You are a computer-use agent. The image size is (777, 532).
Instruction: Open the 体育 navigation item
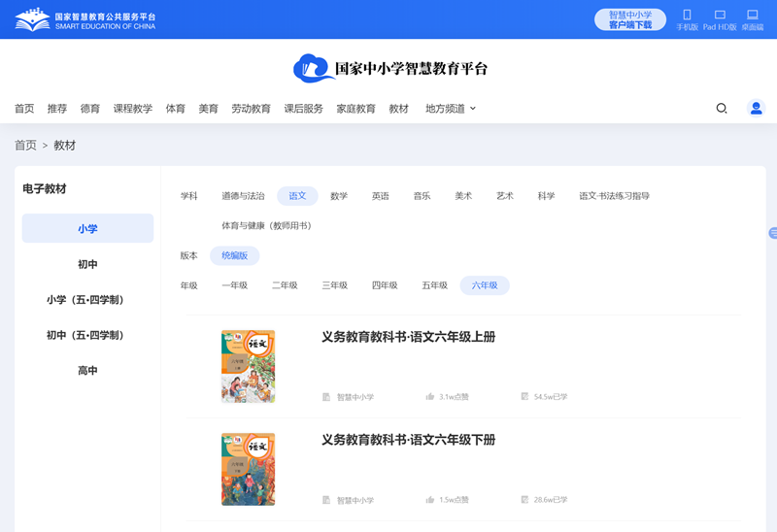click(176, 109)
